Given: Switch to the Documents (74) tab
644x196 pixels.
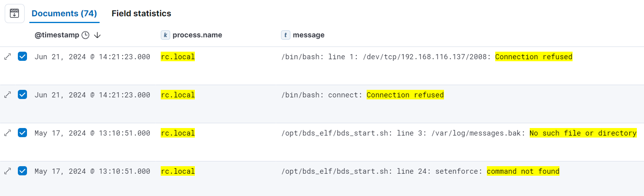Looking at the screenshot, I should 64,14.
